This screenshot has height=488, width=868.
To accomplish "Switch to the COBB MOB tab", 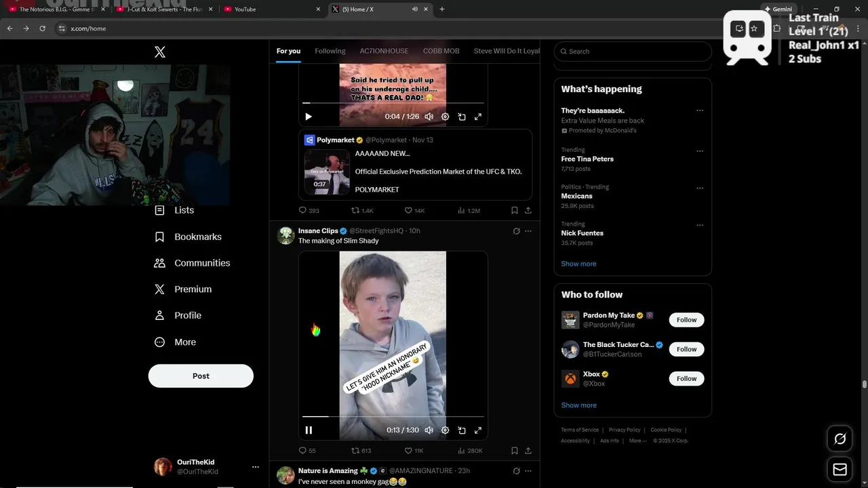I will point(441,51).
